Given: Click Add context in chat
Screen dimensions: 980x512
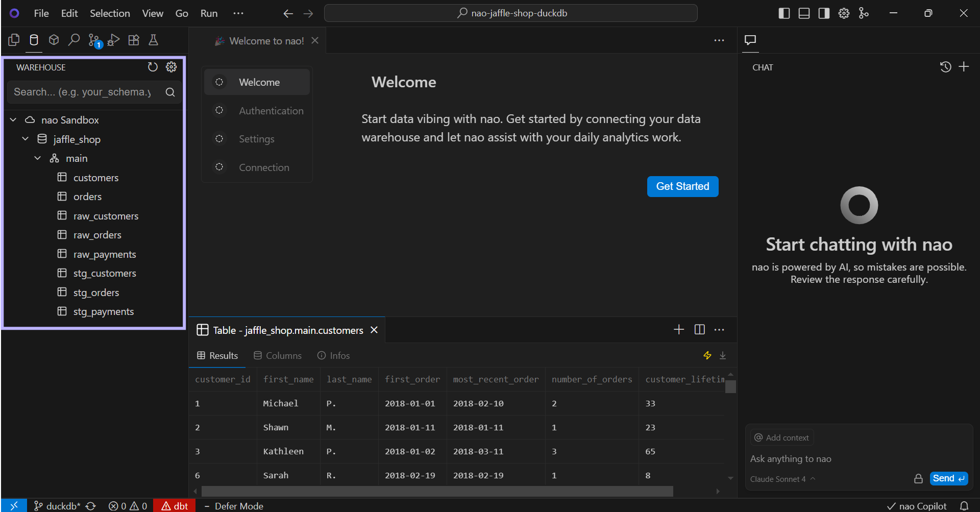Looking at the screenshot, I should (782, 437).
